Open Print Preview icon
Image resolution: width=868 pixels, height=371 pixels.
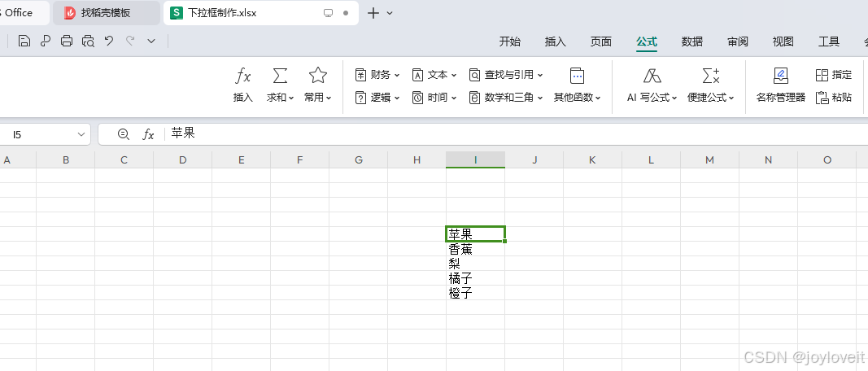coord(88,41)
